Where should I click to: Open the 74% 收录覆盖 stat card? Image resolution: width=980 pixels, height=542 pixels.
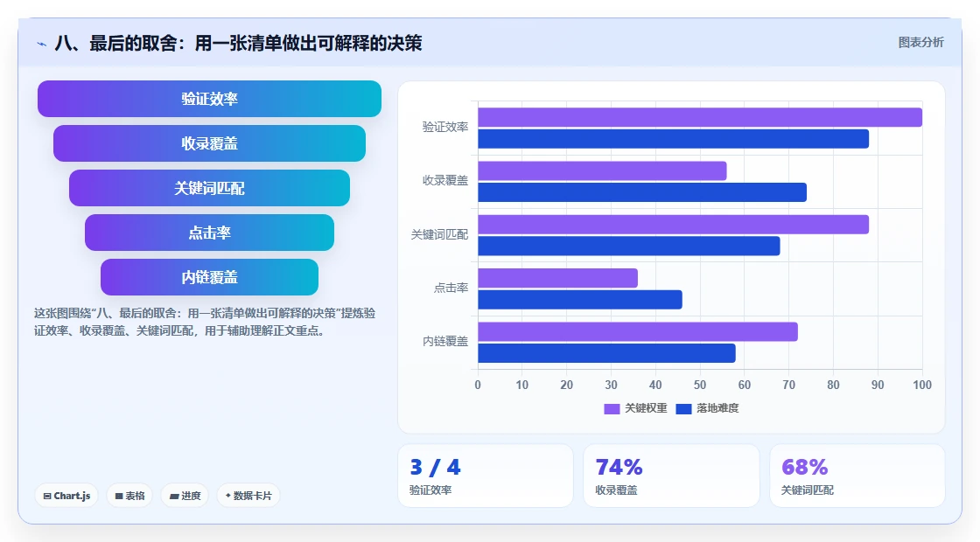(x=671, y=476)
